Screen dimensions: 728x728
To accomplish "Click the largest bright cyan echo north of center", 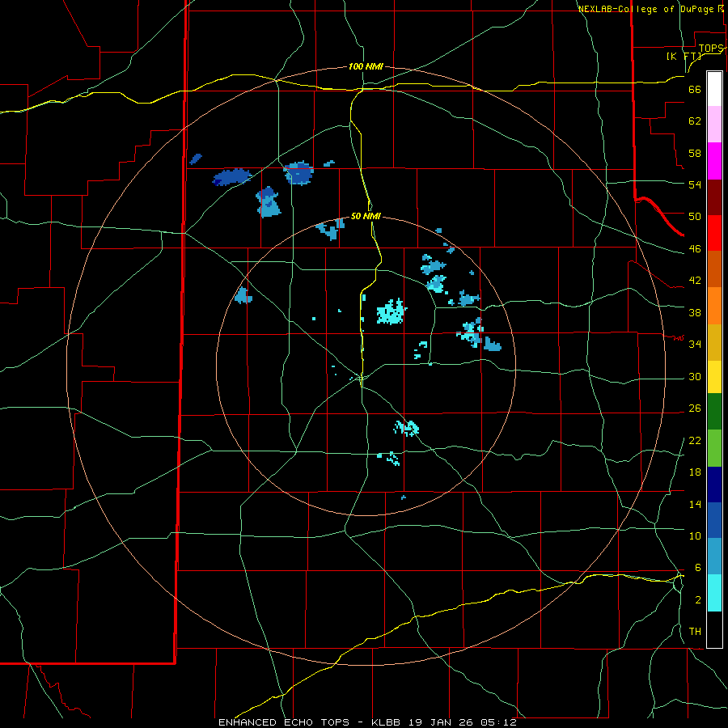I will (391, 311).
